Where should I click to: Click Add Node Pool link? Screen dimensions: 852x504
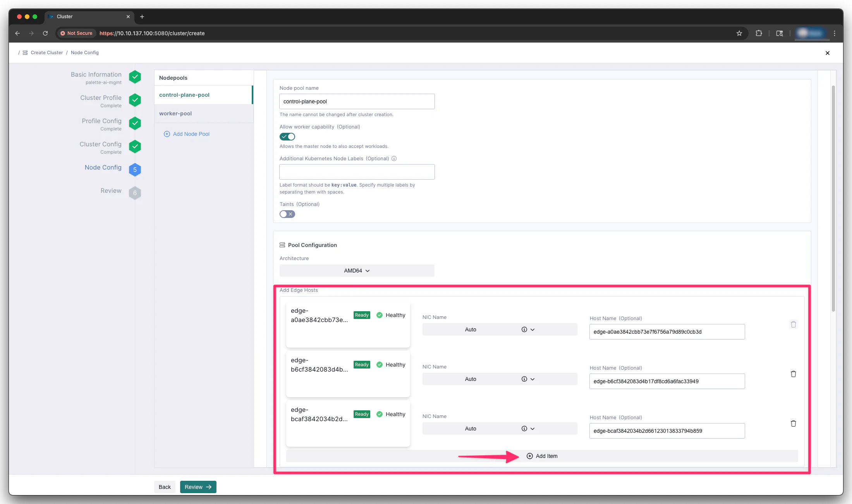(x=191, y=134)
